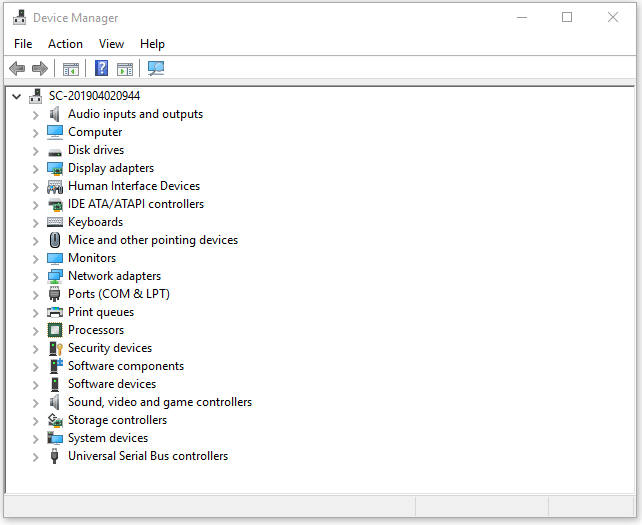
Task: Select the Security devices label
Action: 110,348
